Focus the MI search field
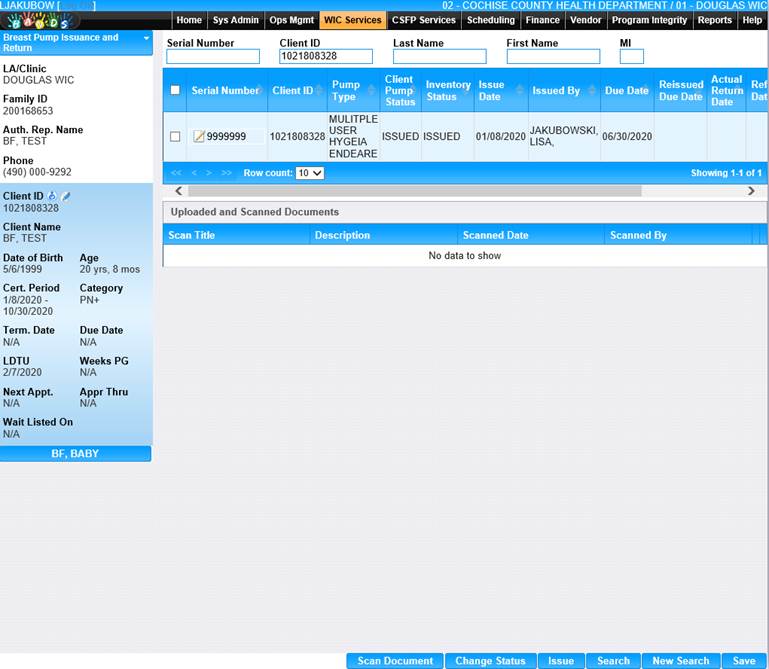 [632, 56]
